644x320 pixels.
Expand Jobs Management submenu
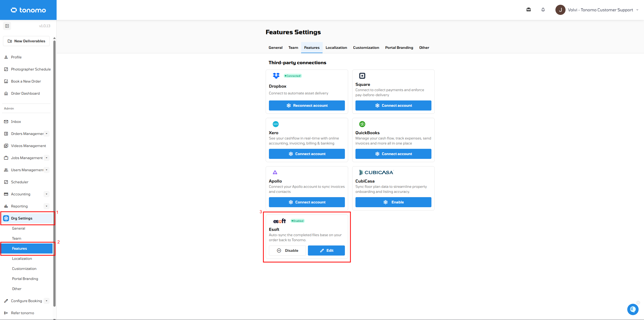47,158
